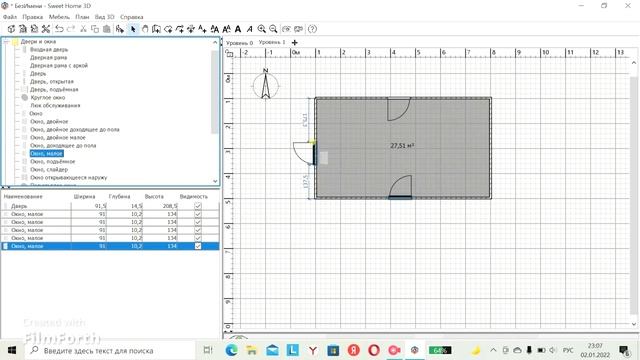Open Preferences via the tools toolbar icon
The height and width of the screenshot is (360, 640).
pos(46,29)
